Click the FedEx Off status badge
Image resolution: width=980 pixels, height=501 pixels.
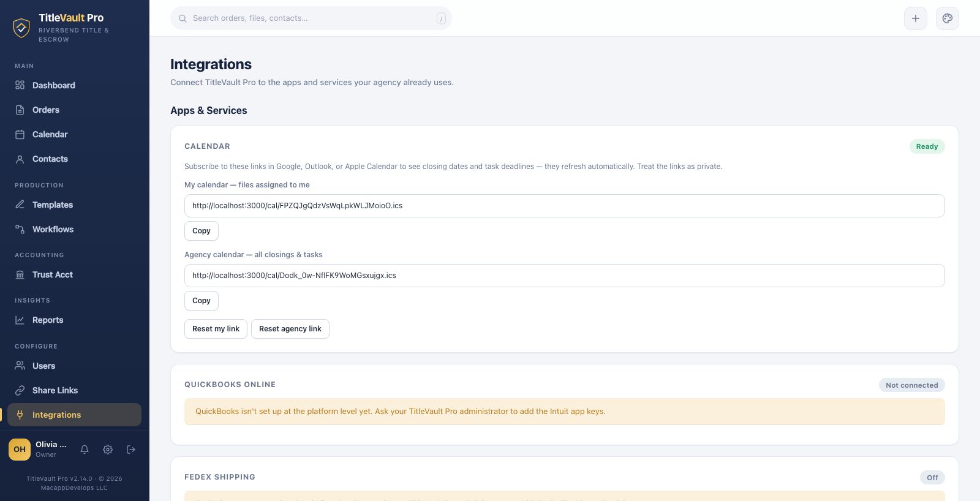tap(932, 478)
